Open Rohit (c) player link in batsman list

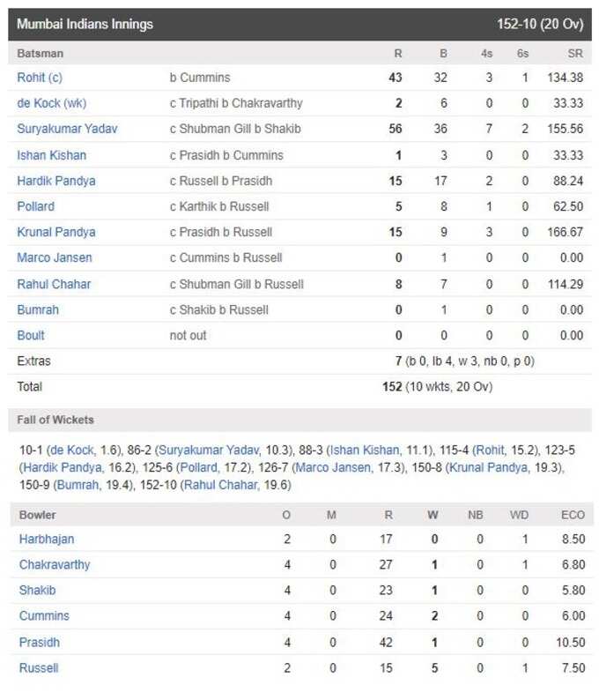point(40,78)
